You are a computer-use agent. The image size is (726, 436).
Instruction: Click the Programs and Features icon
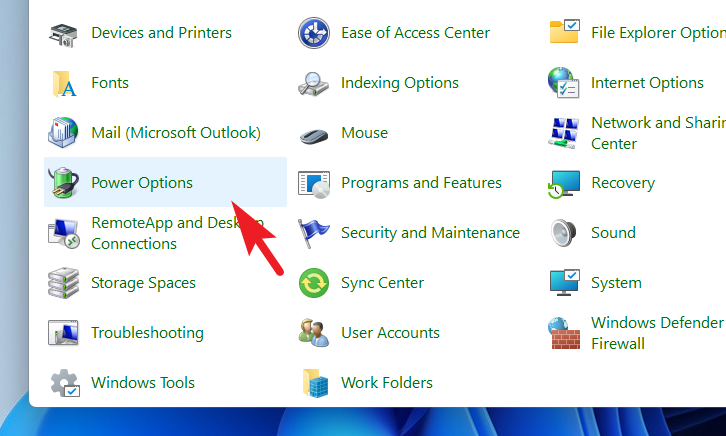pyautogui.click(x=314, y=184)
